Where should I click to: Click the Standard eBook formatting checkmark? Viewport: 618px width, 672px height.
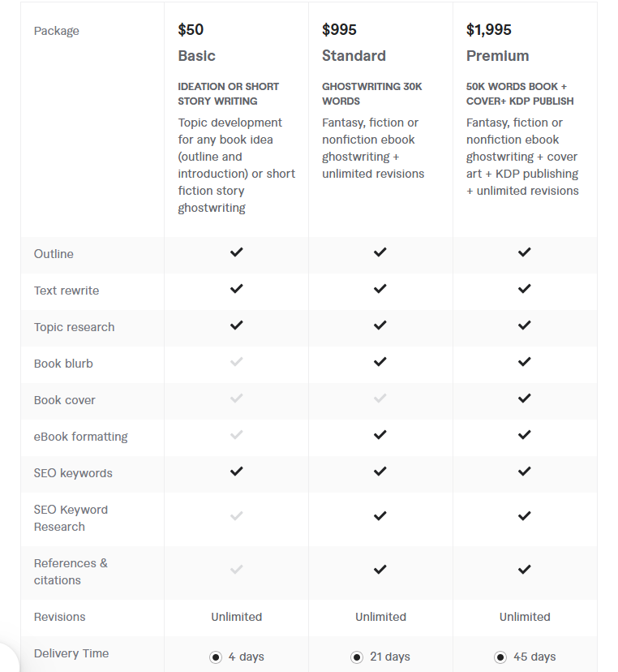pos(380,434)
